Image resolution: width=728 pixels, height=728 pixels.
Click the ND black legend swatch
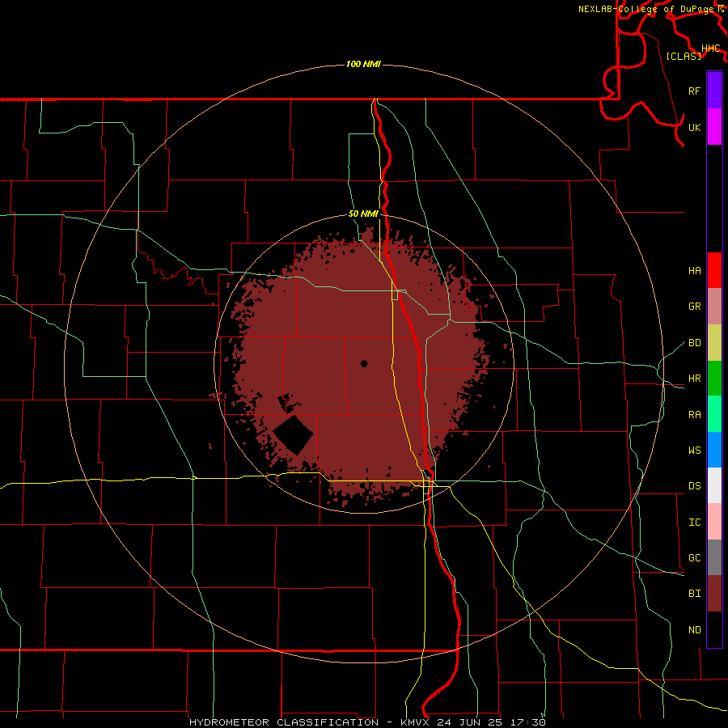pos(714,629)
